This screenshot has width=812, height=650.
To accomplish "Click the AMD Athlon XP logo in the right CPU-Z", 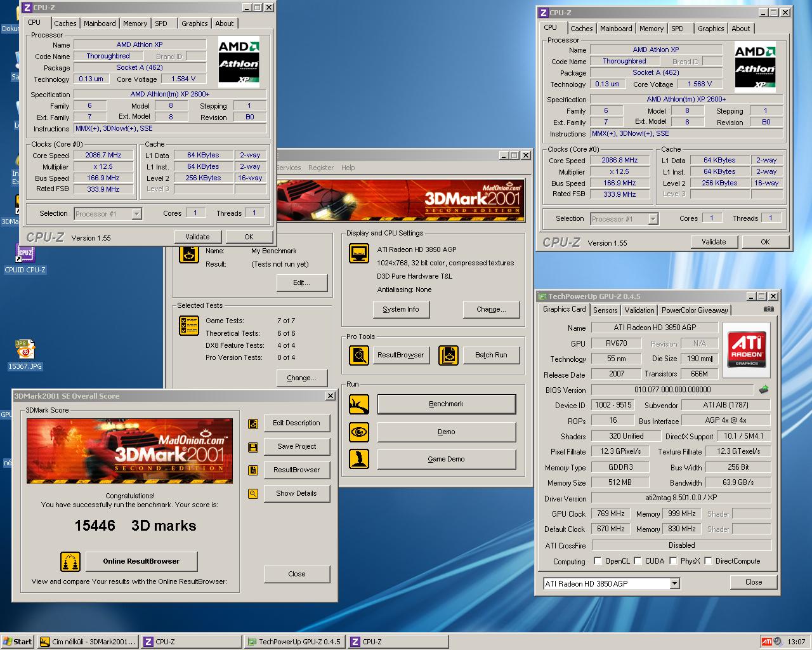I will point(756,67).
